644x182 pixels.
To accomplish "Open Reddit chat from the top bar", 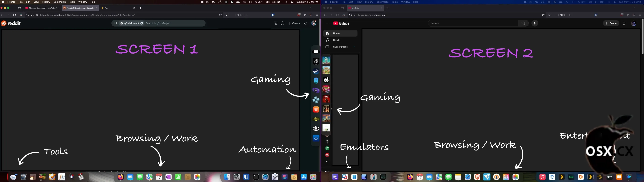I will [282, 23].
